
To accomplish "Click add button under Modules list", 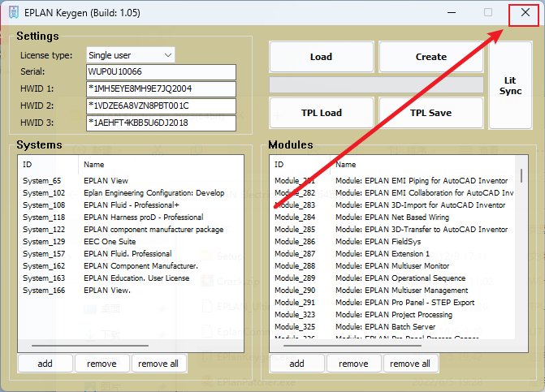I will tap(296, 364).
